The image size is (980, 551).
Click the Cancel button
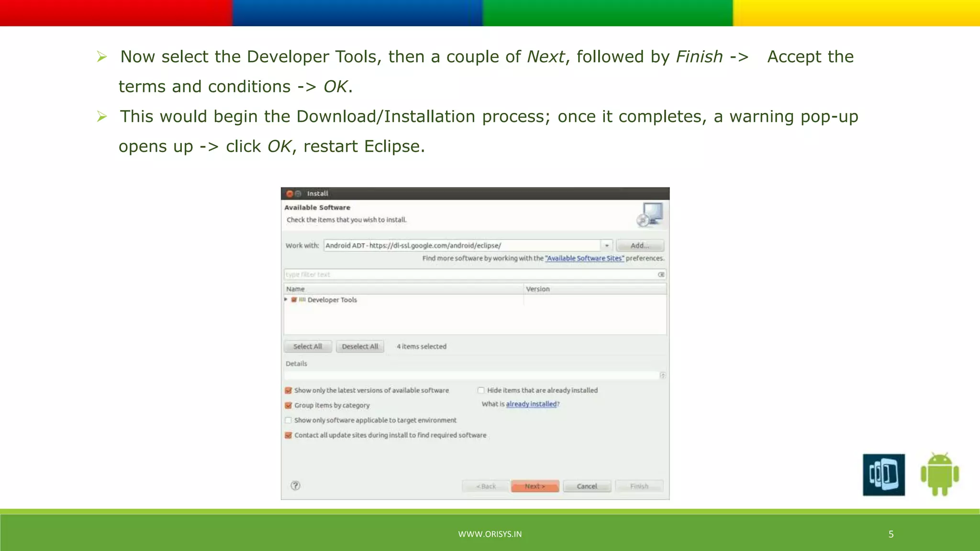click(587, 486)
